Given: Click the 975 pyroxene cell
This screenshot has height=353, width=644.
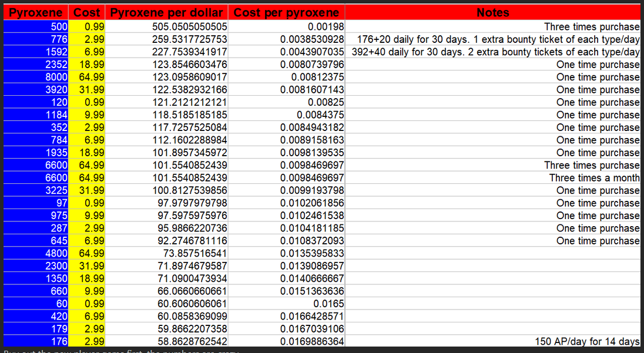Looking at the screenshot, I should tap(36, 216).
